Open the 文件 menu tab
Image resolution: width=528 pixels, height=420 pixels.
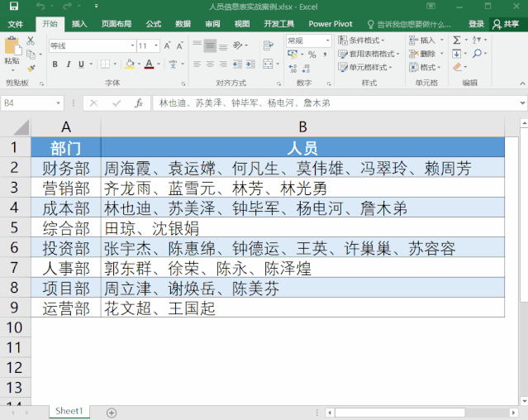pyautogui.click(x=15, y=24)
